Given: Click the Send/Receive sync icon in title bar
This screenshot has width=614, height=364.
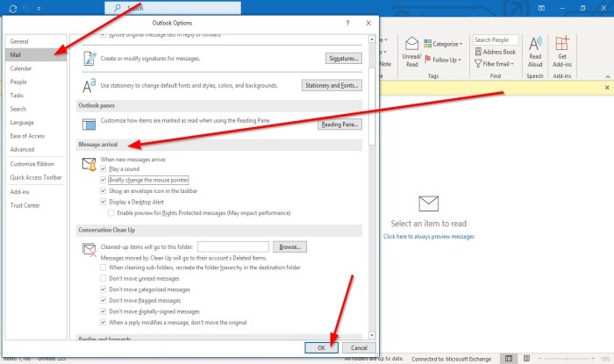Looking at the screenshot, I should point(13,8).
